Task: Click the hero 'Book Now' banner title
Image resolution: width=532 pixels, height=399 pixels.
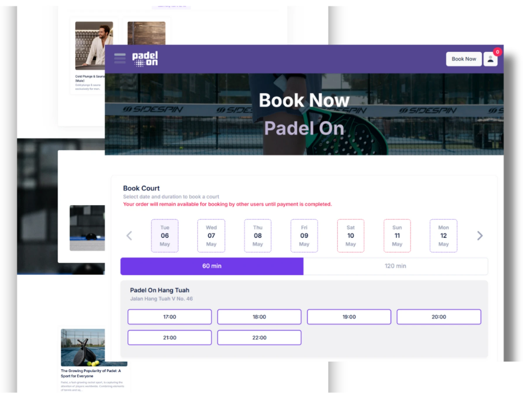Action: point(304,100)
